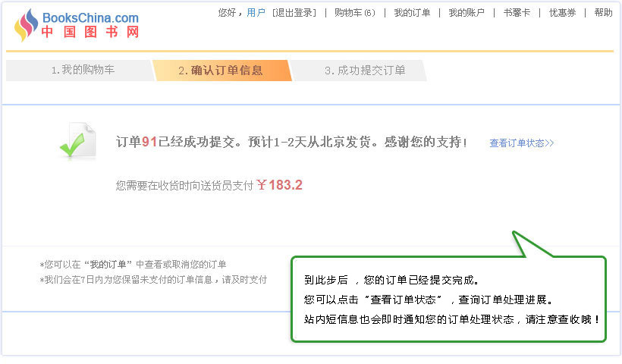This screenshot has width=622, height=364.
Task: Click the BooksChina flame logo icon
Action: (26, 25)
